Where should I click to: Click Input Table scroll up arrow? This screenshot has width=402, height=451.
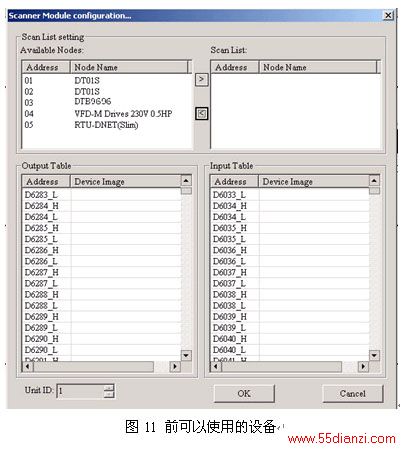pos(374,181)
